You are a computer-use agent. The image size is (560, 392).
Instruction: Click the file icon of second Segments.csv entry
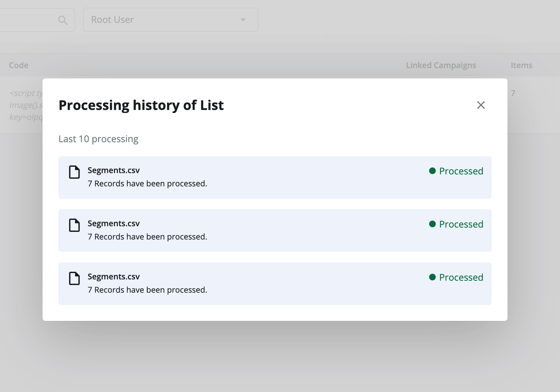[74, 225]
